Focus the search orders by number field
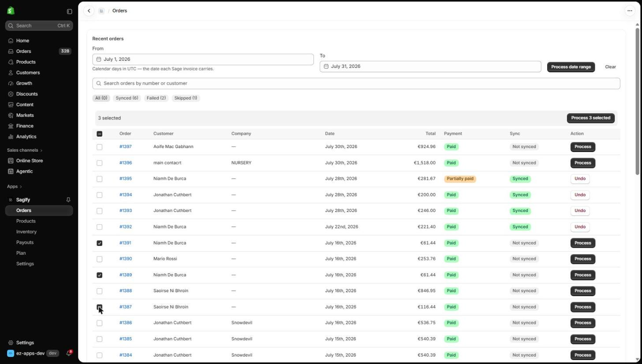This screenshot has width=642, height=364. pos(356,84)
